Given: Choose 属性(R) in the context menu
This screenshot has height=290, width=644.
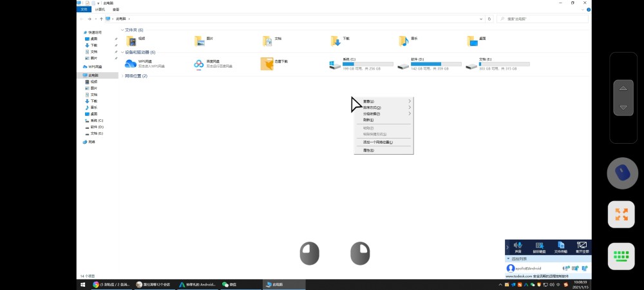Looking at the screenshot, I should click(x=384, y=150).
